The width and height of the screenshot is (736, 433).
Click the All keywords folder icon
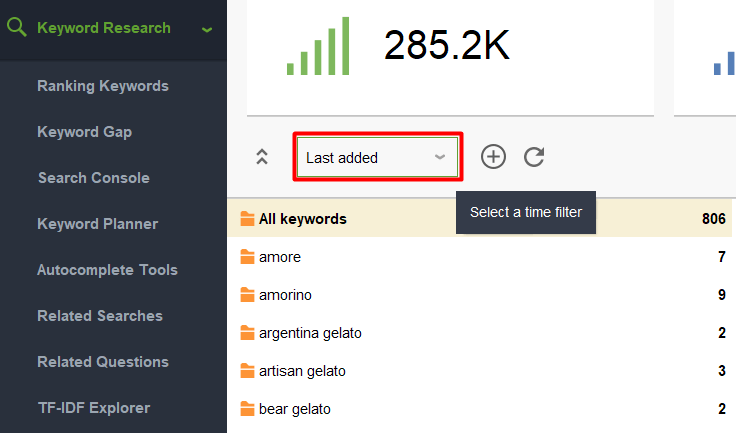[x=247, y=218]
